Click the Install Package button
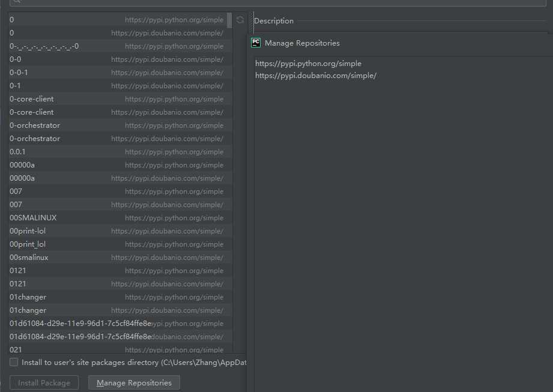Viewport: 553px width, 392px height. [x=44, y=383]
